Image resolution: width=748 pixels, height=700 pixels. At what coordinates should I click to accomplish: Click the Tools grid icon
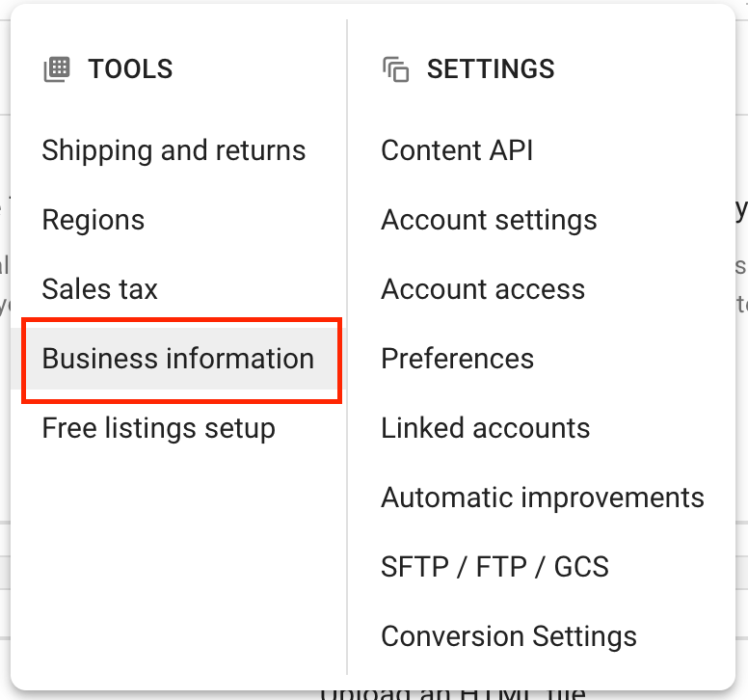[x=57, y=69]
